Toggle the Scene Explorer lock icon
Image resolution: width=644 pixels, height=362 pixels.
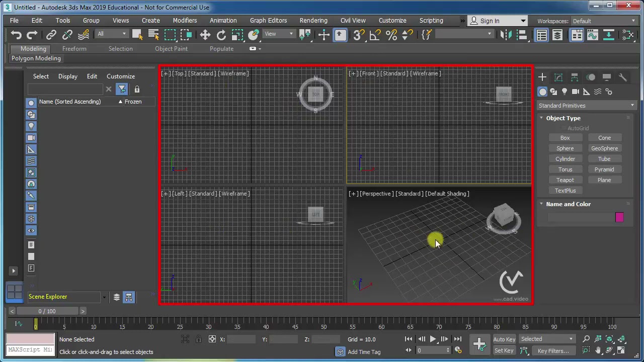(x=137, y=89)
